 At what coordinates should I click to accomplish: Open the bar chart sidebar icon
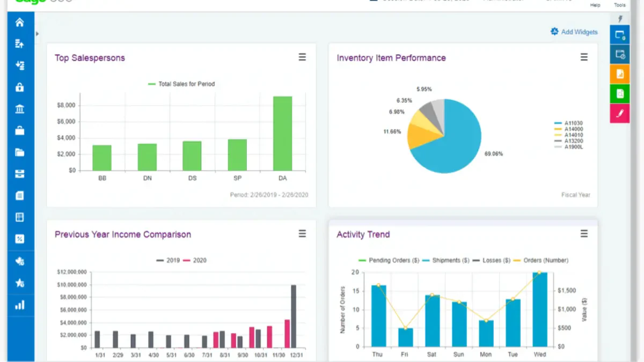(20, 305)
